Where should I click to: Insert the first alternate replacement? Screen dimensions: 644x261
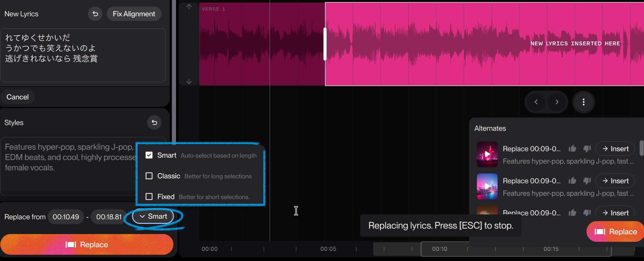tap(615, 149)
